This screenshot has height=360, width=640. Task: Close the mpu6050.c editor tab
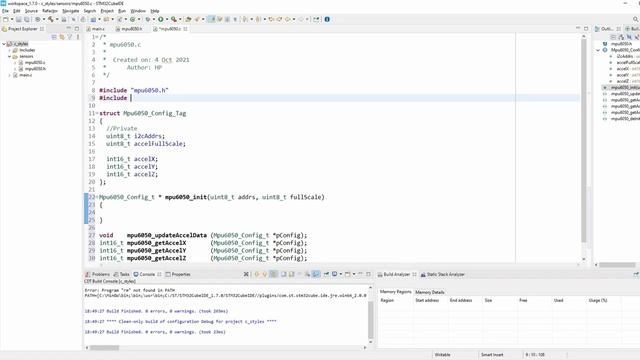pyautogui.click(x=185, y=29)
